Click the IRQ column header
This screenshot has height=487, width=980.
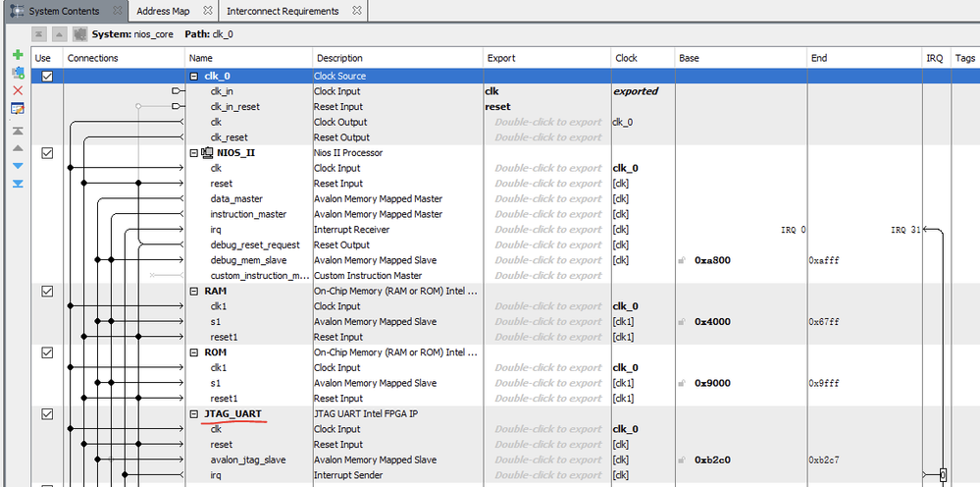[x=936, y=58]
